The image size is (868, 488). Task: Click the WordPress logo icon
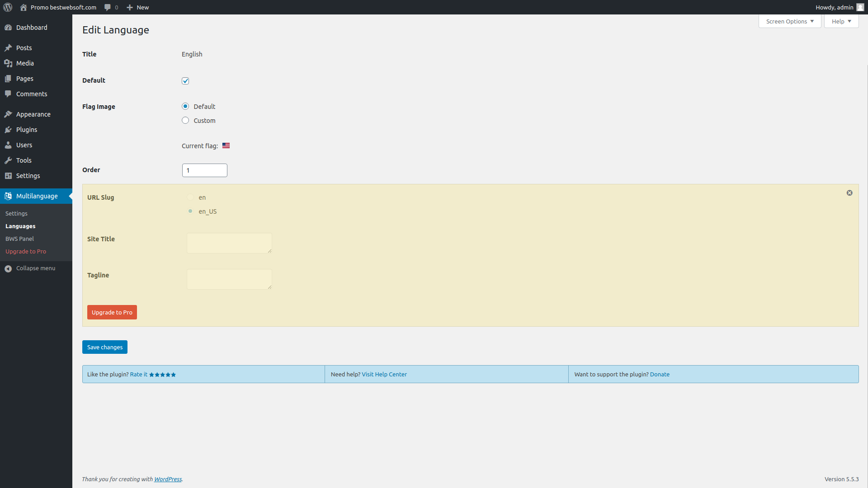[x=8, y=7]
